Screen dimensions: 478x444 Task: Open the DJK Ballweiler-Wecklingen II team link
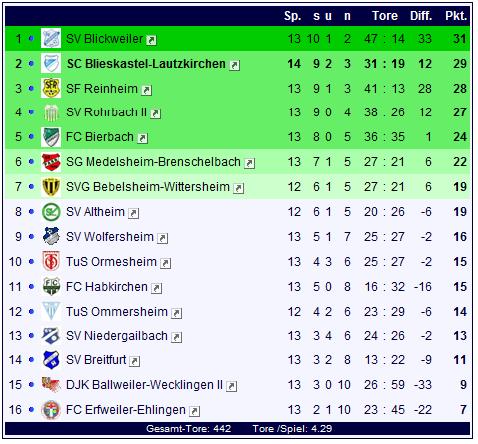click(144, 385)
